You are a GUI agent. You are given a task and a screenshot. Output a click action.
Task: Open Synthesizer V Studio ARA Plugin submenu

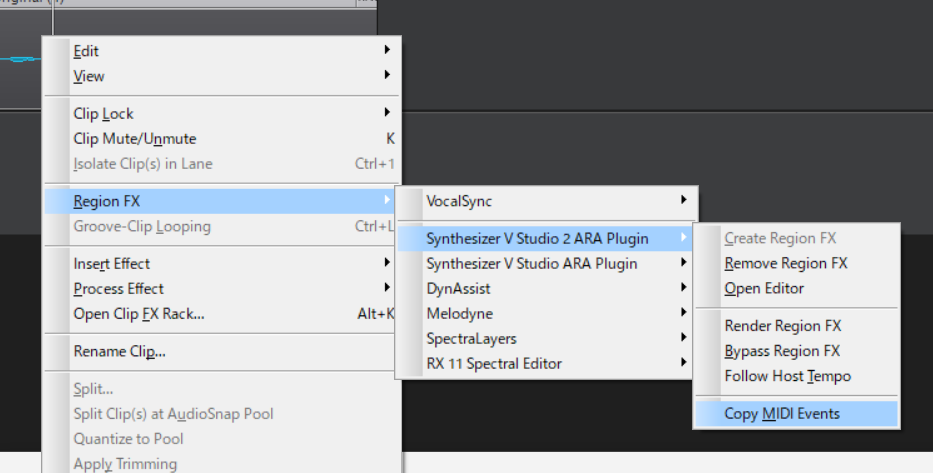[545, 264]
